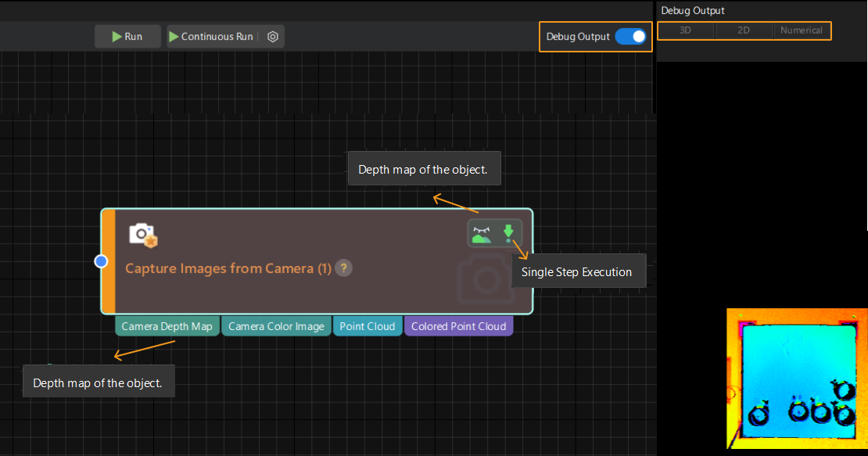Switch to the 2D debug tab

(x=744, y=31)
